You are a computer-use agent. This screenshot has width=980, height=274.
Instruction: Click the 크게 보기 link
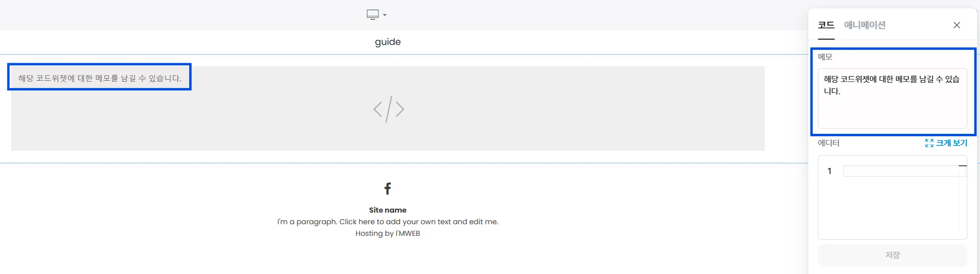pos(952,143)
